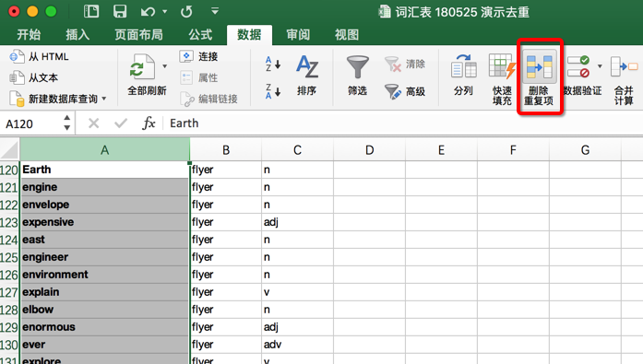
Task: Click cell containing environment
Action: pos(105,275)
